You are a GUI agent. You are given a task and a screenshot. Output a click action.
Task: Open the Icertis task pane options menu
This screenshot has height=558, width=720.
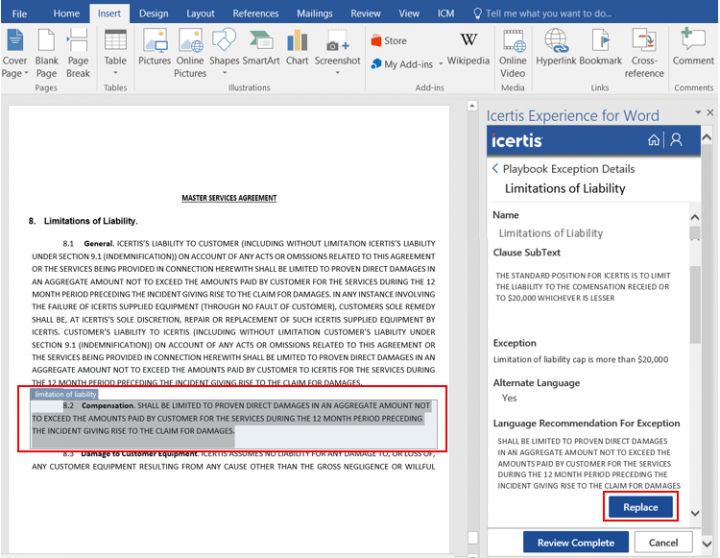point(698,112)
